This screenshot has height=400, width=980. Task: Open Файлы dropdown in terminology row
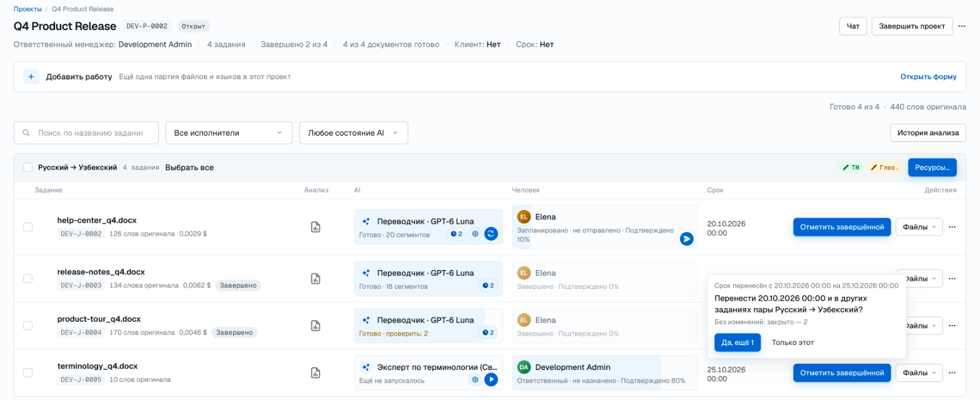(919, 372)
